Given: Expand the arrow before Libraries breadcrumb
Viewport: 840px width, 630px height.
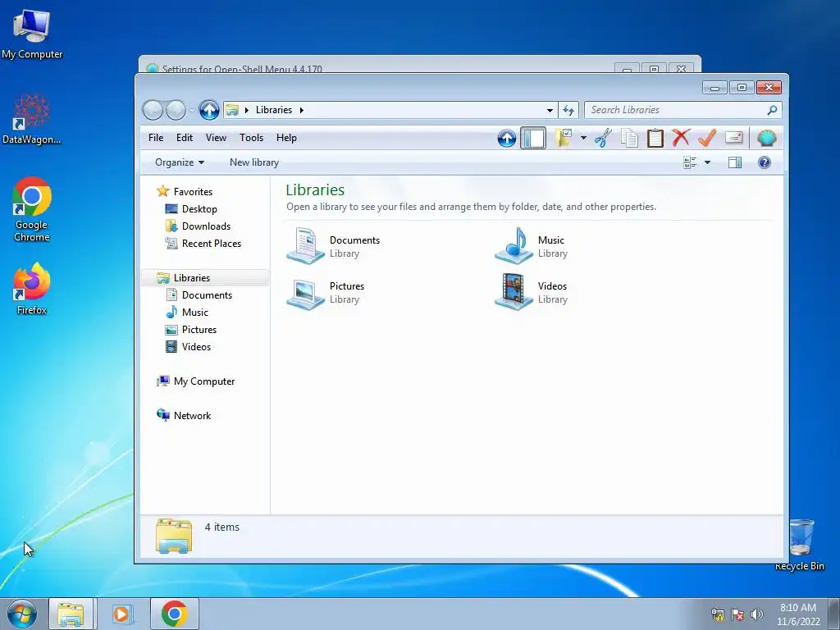Looking at the screenshot, I should 246,111.
